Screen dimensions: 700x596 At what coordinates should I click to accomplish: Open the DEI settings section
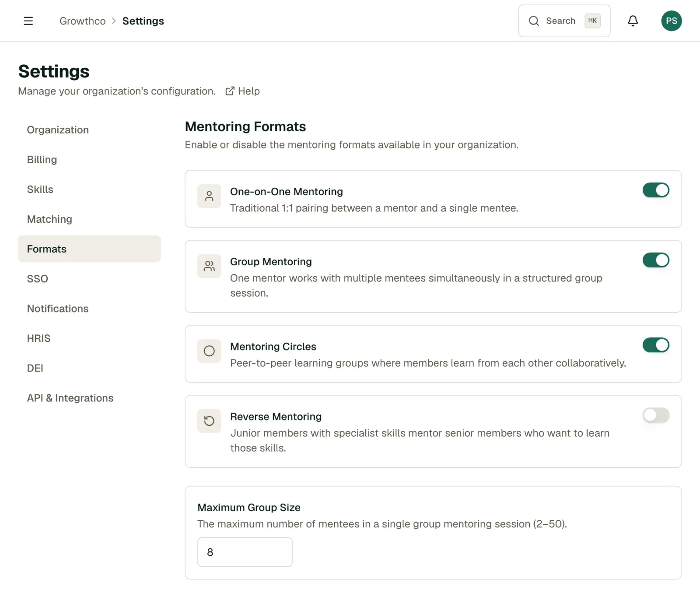pyautogui.click(x=89, y=368)
